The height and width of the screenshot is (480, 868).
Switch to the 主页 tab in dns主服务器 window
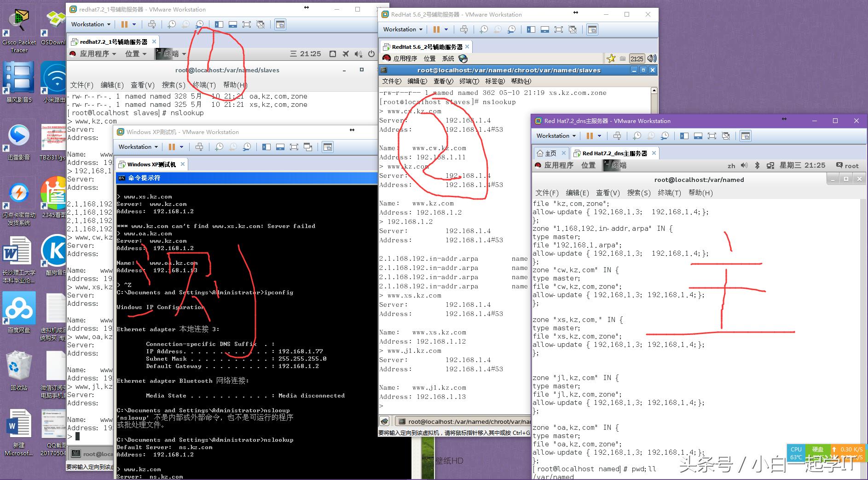click(550, 153)
